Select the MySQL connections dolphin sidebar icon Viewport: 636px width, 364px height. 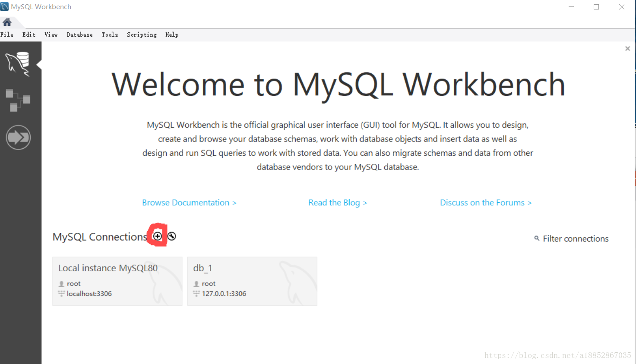pos(18,64)
